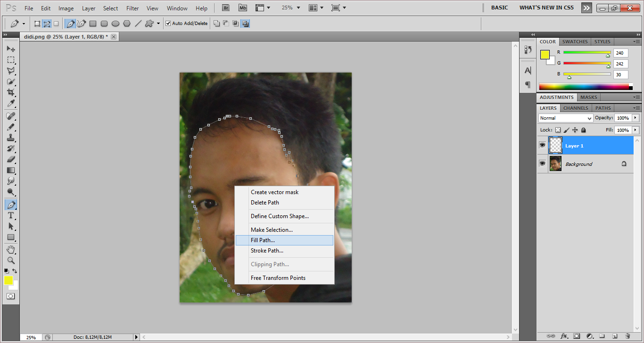Uncheck the Auto Add/Delete checkbox

(168, 24)
